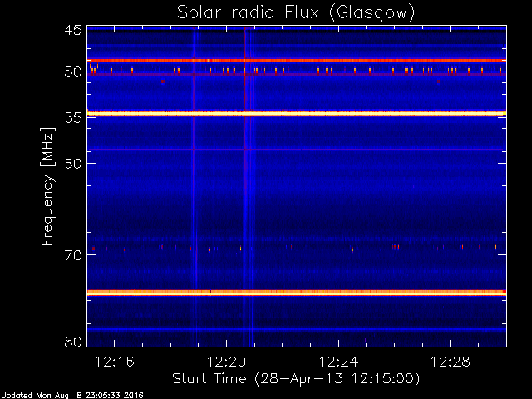532x399 pixels.
Task: Click the "70" frequency tick label
Action: (73, 255)
